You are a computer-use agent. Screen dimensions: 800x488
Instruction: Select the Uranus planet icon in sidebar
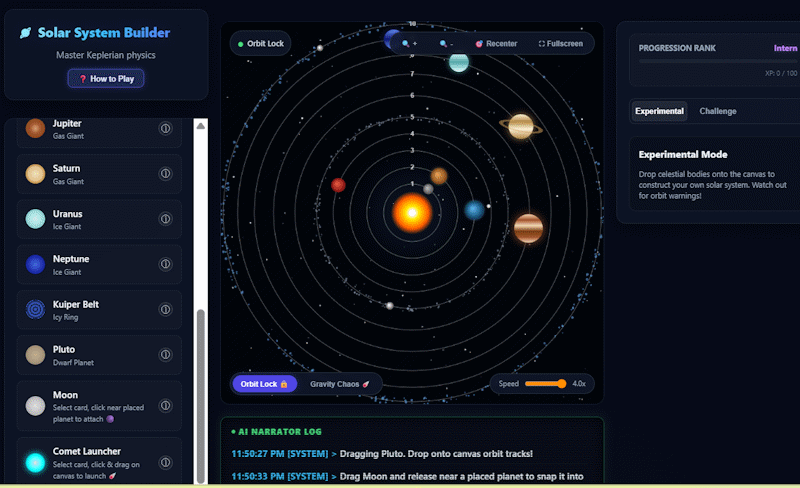(x=35, y=219)
